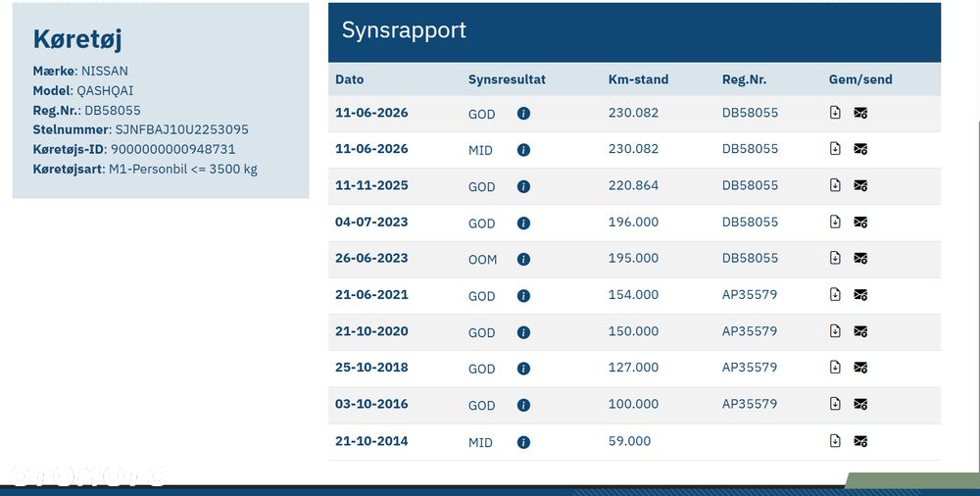
Task: Download report dated 21-10-2020
Action: [x=835, y=331]
